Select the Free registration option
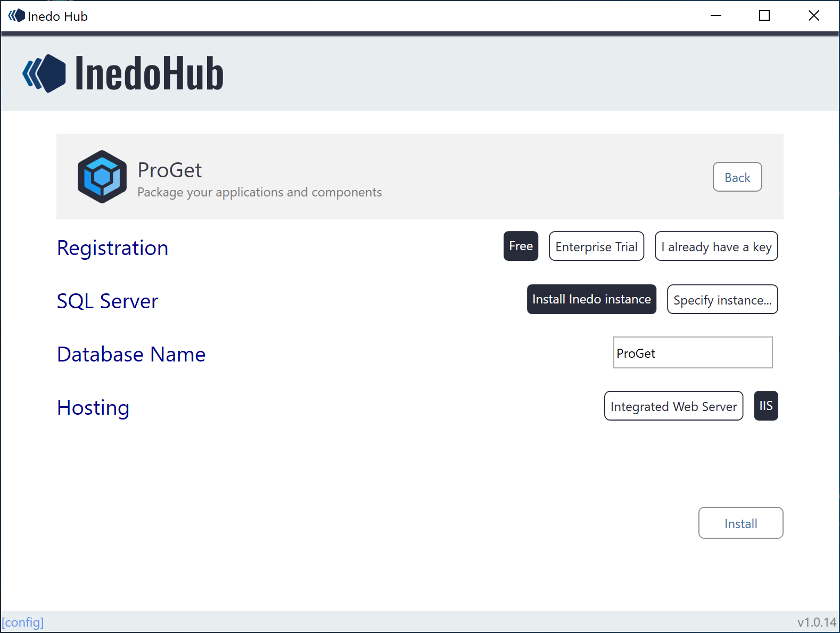Image resolution: width=840 pixels, height=633 pixels. pos(521,246)
